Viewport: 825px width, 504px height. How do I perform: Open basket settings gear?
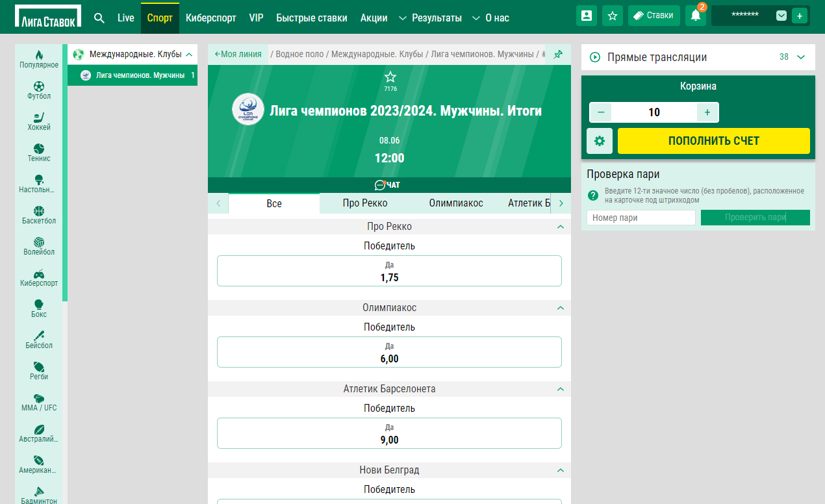coord(600,141)
